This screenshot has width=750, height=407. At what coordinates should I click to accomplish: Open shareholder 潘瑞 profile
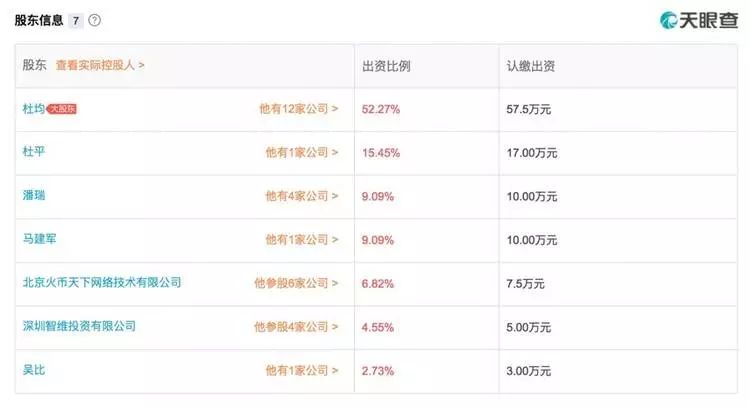[34, 195]
